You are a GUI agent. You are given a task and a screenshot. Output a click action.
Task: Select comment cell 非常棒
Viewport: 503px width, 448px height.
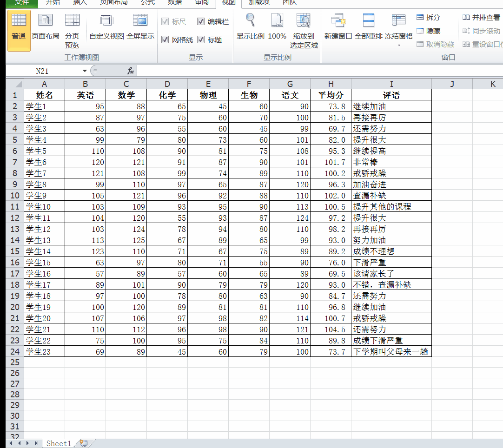click(x=391, y=162)
